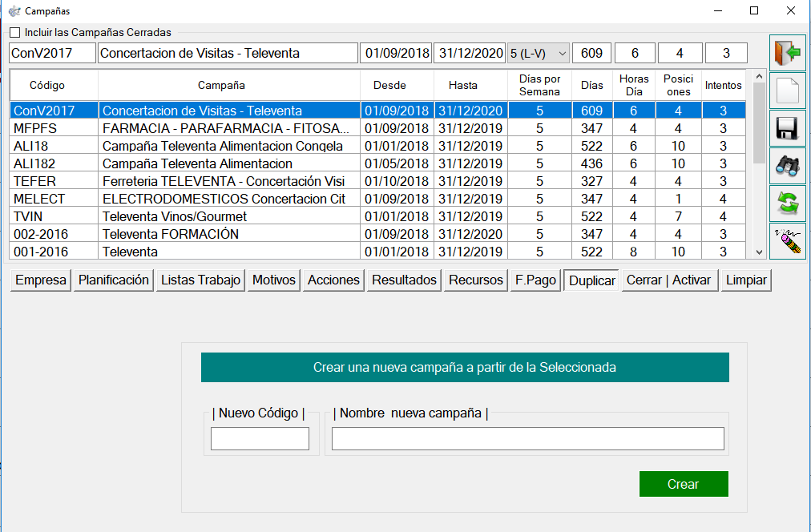Viewport: 811px width, 532px height.
Task: Click the scroll down arrow of campaign list
Action: point(759,252)
